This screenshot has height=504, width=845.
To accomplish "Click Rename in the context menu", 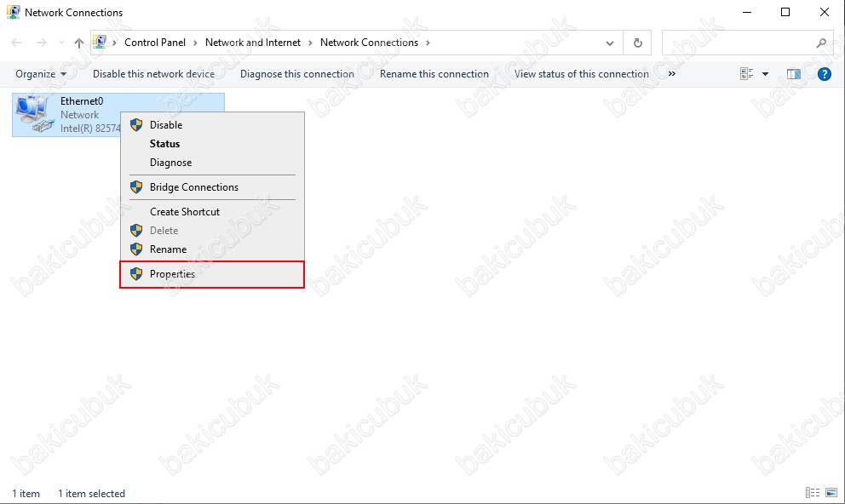I will (168, 249).
